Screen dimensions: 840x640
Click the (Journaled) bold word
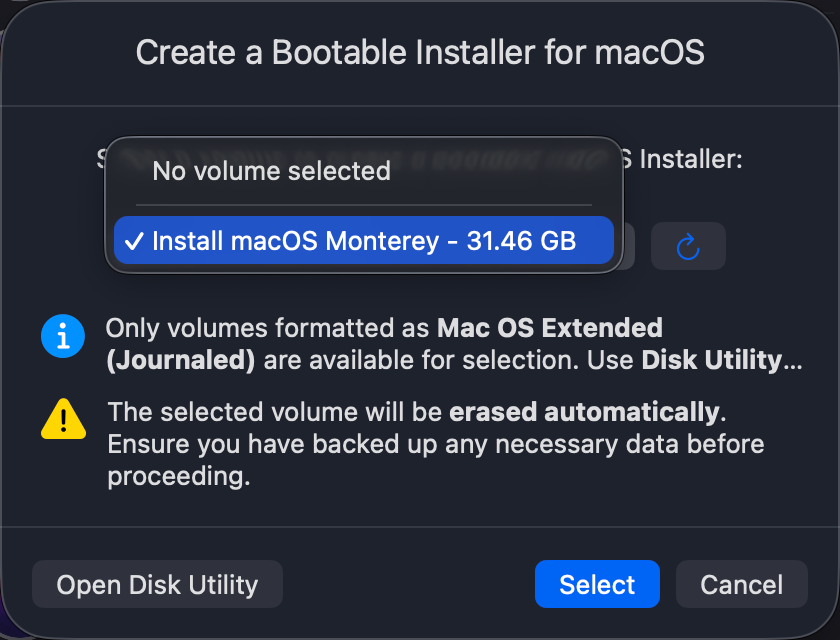[x=181, y=360]
